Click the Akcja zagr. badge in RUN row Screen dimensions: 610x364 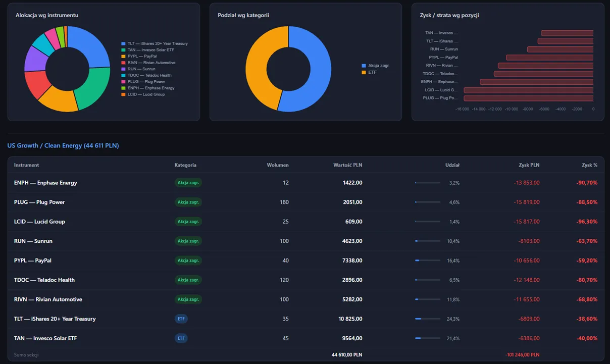coord(188,241)
